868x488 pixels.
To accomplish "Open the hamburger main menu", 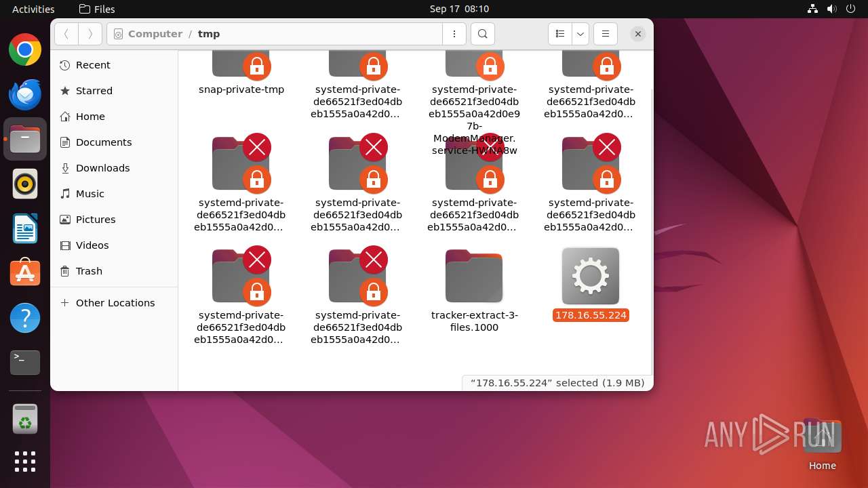I will 606,34.
